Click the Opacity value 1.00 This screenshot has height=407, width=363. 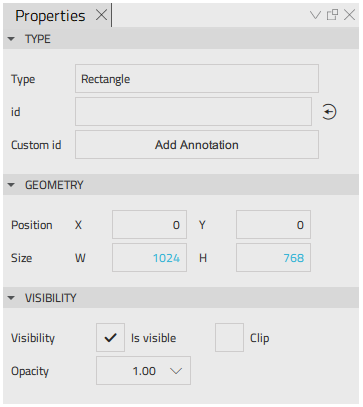click(144, 371)
